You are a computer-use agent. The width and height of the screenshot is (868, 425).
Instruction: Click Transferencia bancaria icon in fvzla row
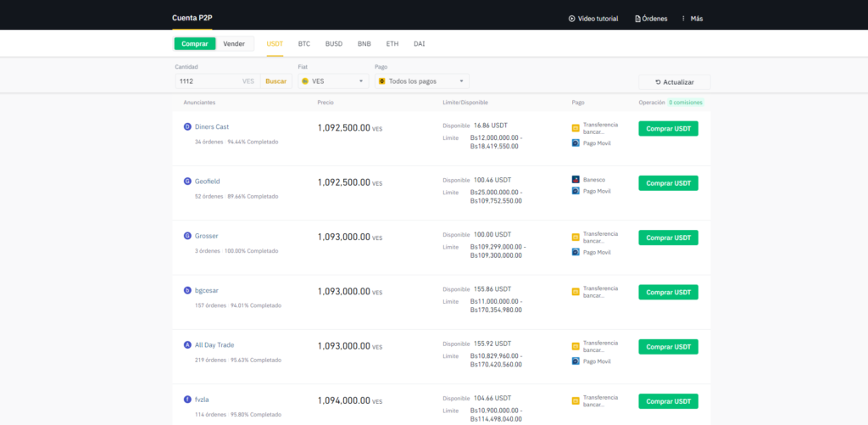coord(576,400)
